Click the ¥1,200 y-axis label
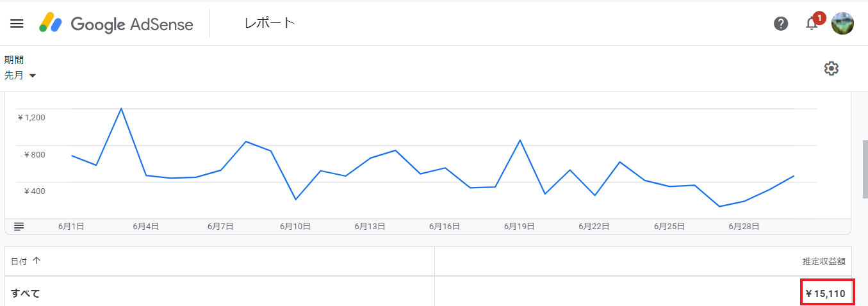This screenshot has width=868, height=306. [x=31, y=117]
